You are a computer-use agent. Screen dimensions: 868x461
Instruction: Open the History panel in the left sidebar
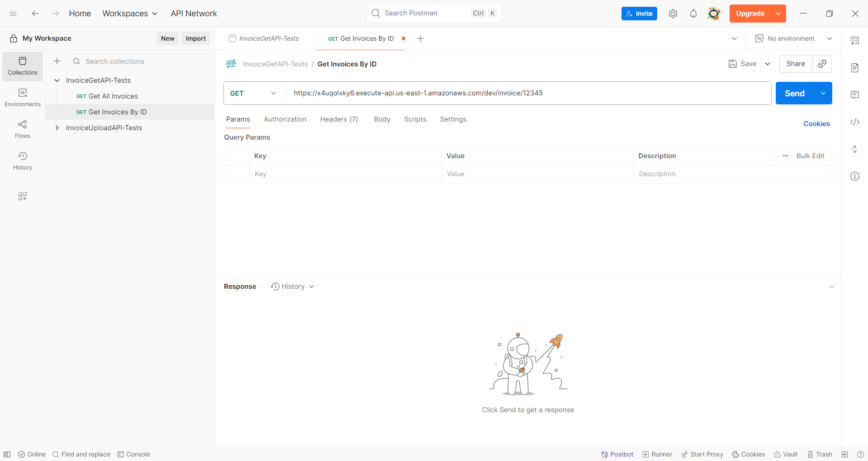pos(22,160)
